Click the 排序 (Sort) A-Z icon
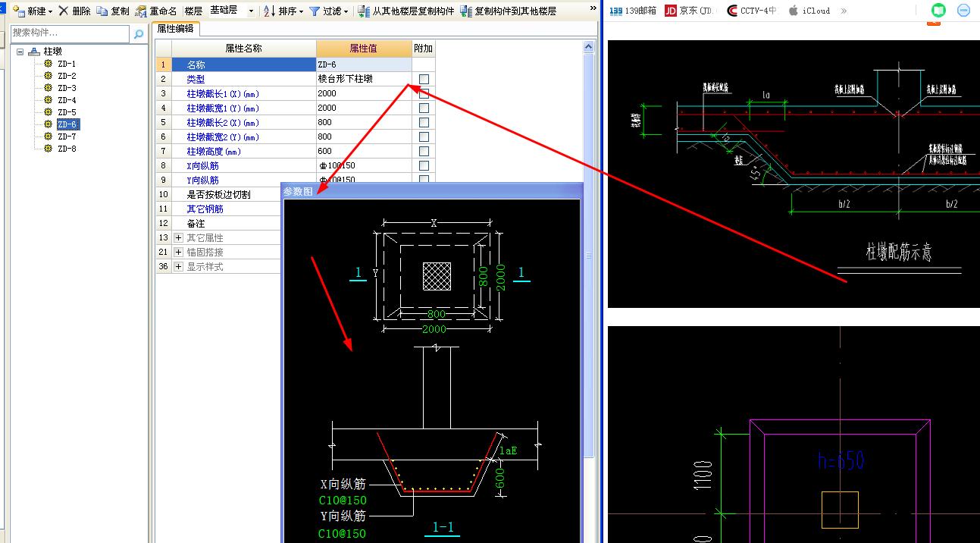The image size is (980, 543). click(270, 11)
